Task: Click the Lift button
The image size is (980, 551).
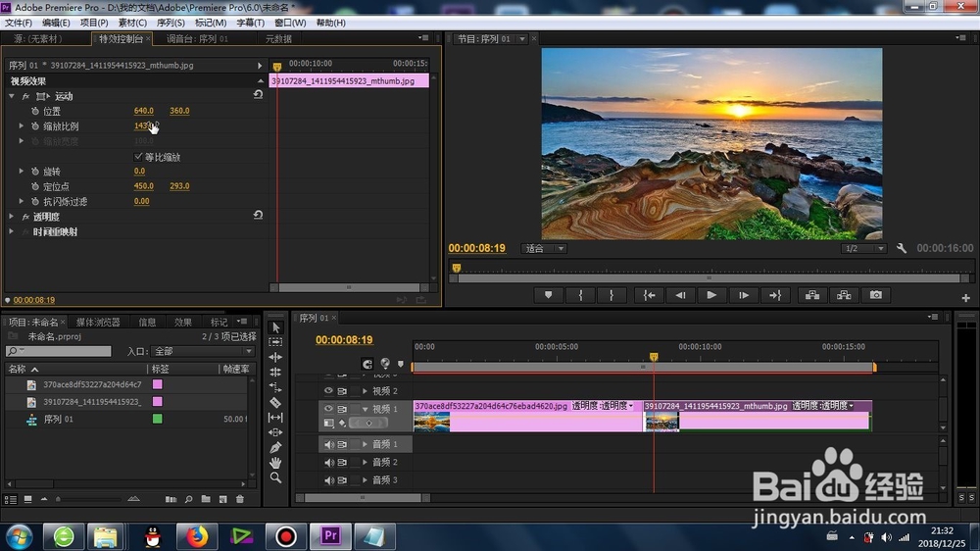Action: click(812, 295)
